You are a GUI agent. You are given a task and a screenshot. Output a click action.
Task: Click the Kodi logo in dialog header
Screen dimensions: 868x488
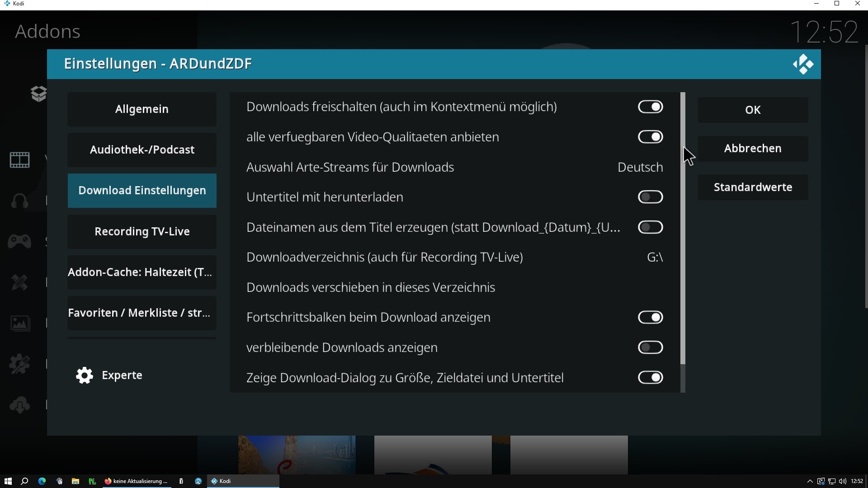pyautogui.click(x=803, y=64)
